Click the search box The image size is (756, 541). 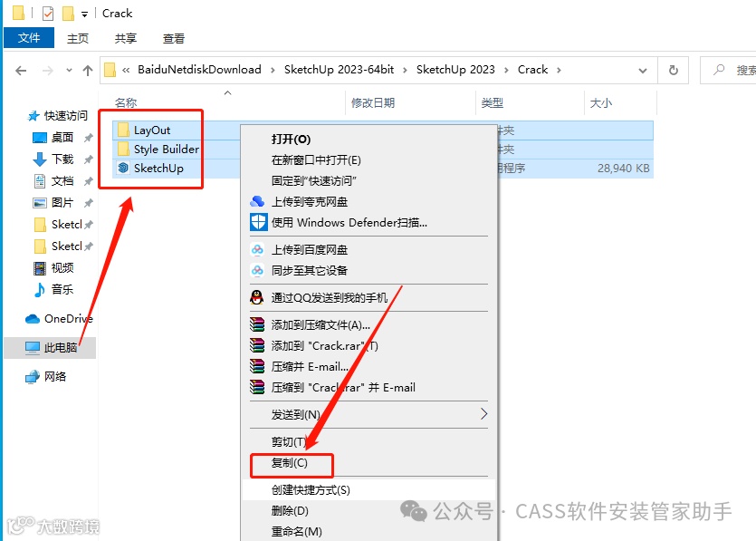[728, 70]
